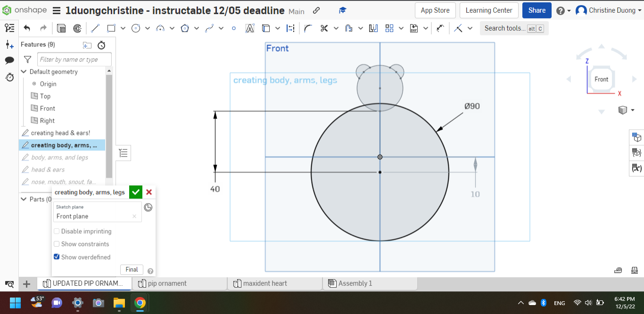Expand the Parts list section
Screen dimensions: 644x314
pyautogui.click(x=24, y=199)
